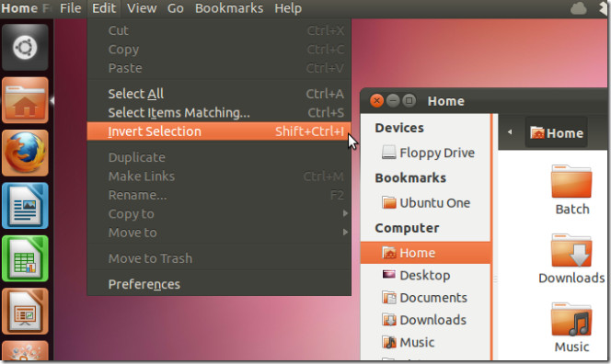Viewport: 611px width, 364px height.
Task: Click the sidebar pane resize handle
Action: pyautogui.click(x=495, y=279)
